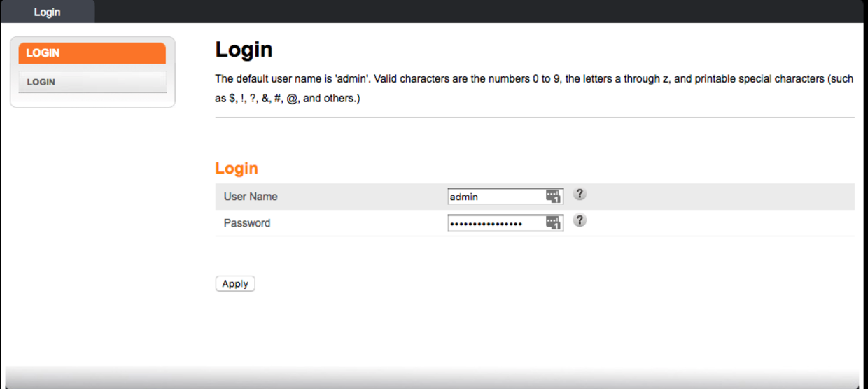This screenshot has height=389, width=868.
Task: Open the gray LOGIN sidebar item
Action: click(92, 82)
